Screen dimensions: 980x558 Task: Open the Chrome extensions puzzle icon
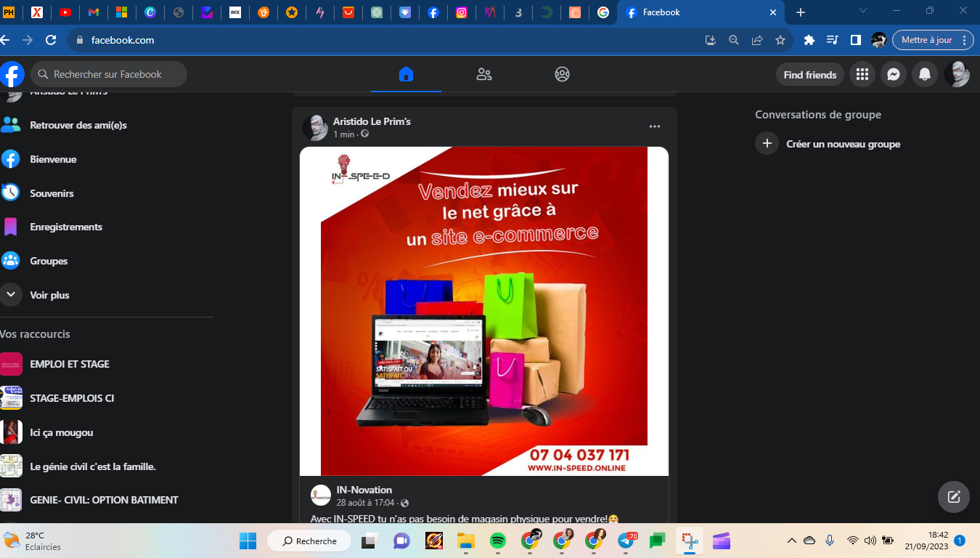pyautogui.click(x=809, y=40)
